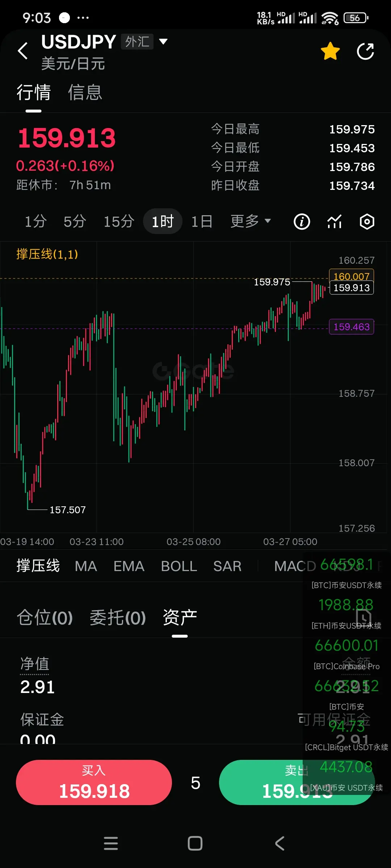Toggle the yellow favorite star

(x=330, y=51)
